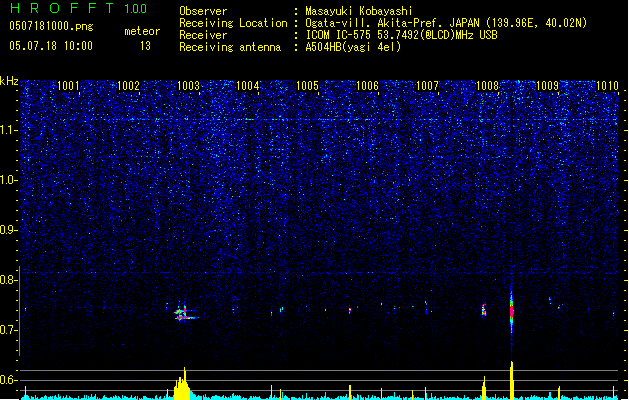Click observer name Masayuki Kobayashi
Screen dimensions: 629x400
click(x=359, y=11)
